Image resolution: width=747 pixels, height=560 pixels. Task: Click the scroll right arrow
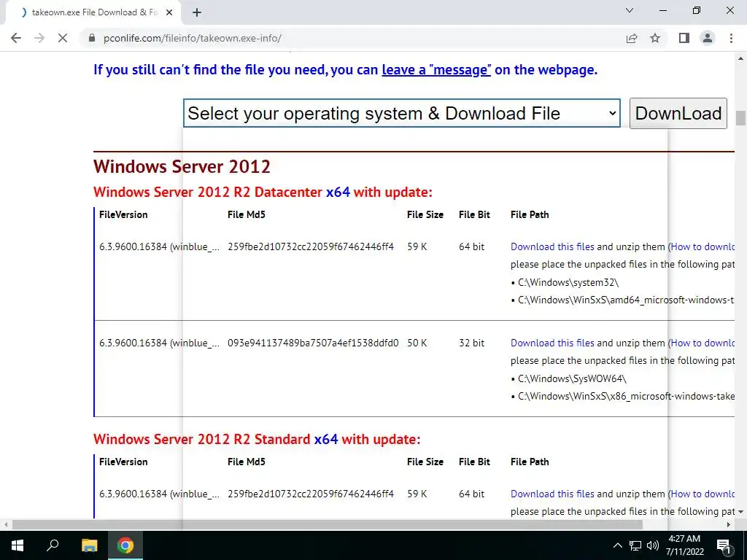pyautogui.click(x=729, y=524)
